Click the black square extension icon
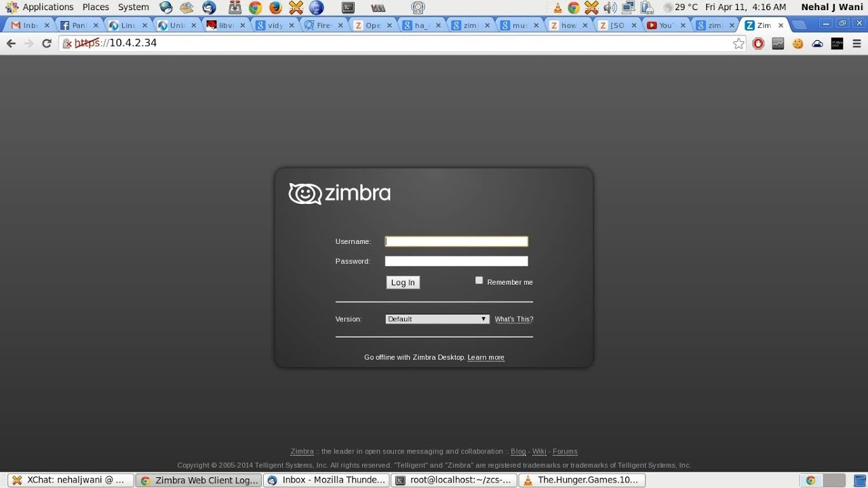Screen dimensions: 868x488 coord(837,43)
